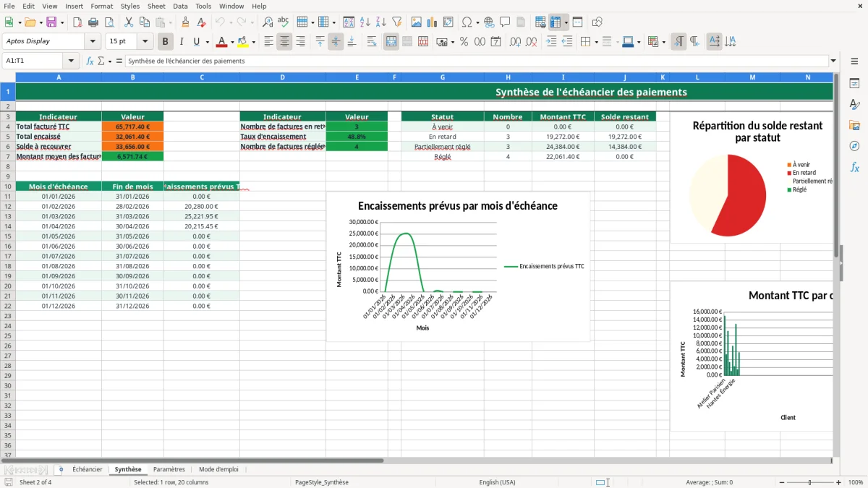The height and width of the screenshot is (488, 868).
Task: Apply the yellow background color swatch
Action: tap(243, 41)
